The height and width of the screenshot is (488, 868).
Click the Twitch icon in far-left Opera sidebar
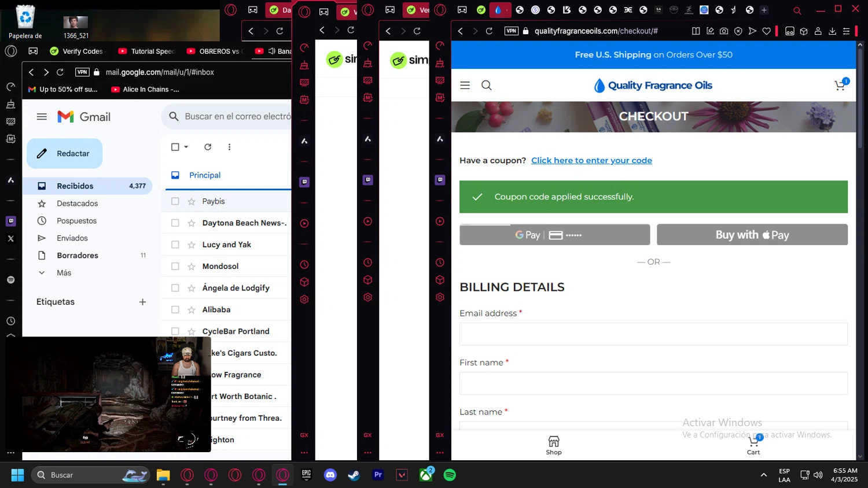11,221
